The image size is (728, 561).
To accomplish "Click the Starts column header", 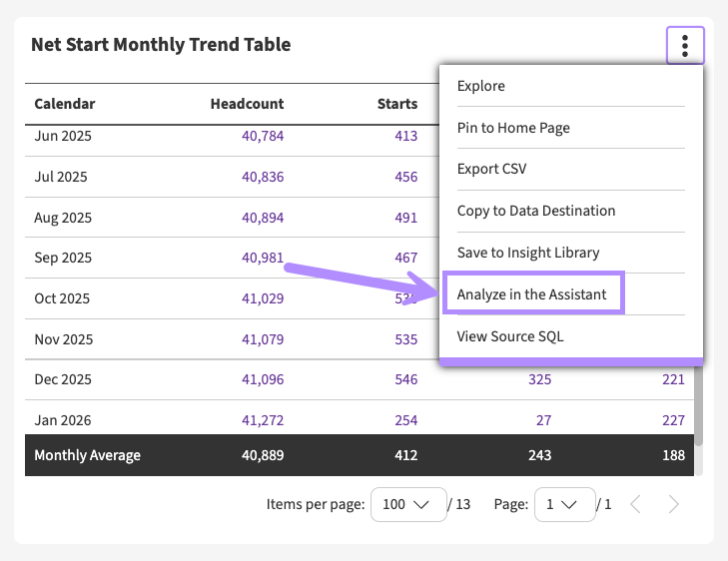I will (396, 104).
